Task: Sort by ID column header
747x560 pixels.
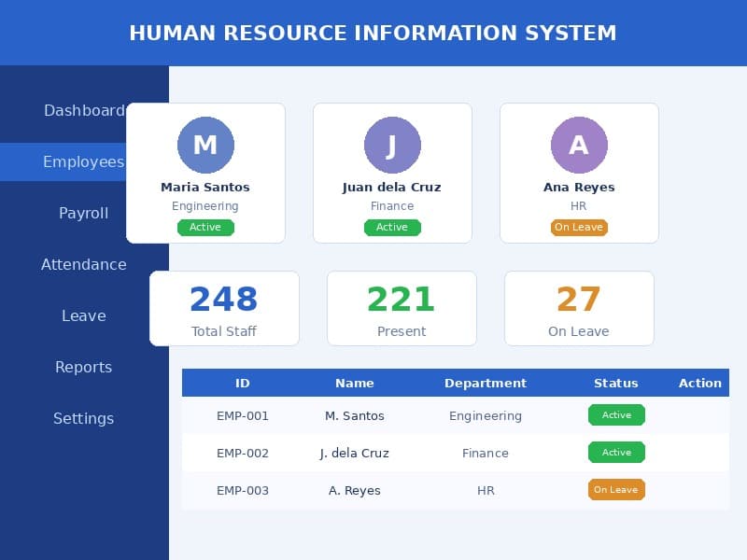Action: [x=243, y=383]
